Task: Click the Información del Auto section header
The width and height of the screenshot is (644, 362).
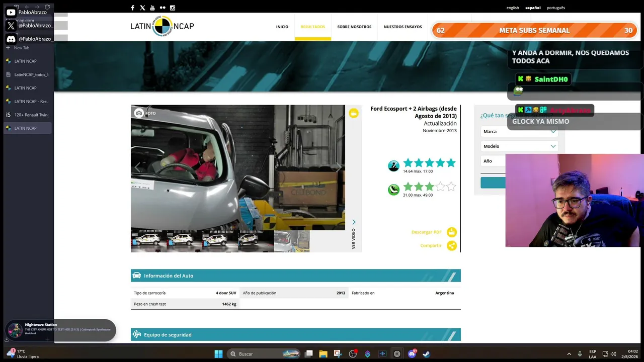Action: [296, 276]
